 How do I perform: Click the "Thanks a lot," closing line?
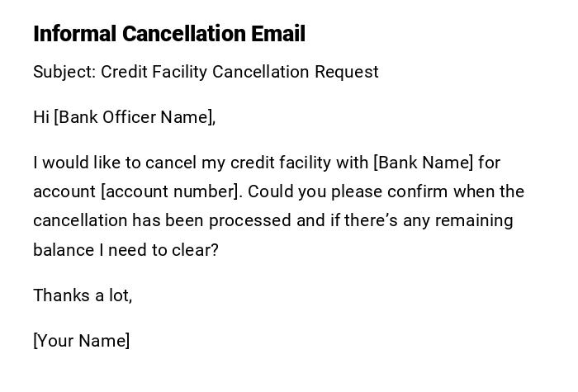coord(83,295)
